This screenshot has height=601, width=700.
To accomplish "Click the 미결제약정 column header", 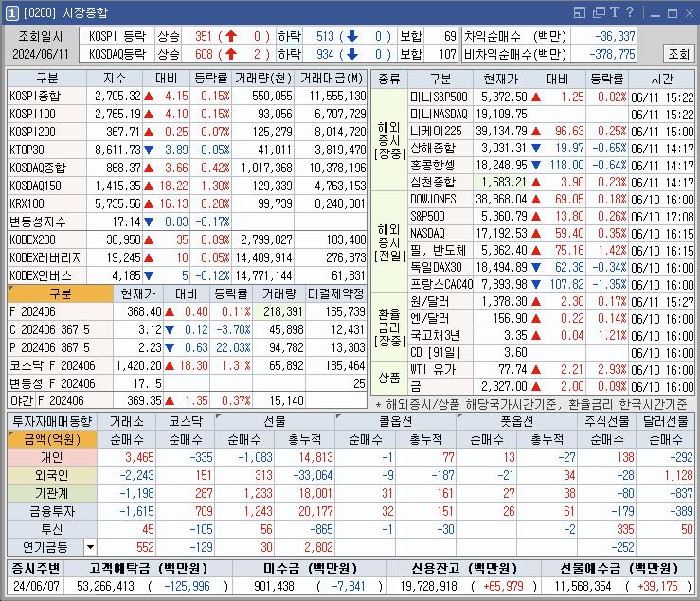I will coord(335,293).
